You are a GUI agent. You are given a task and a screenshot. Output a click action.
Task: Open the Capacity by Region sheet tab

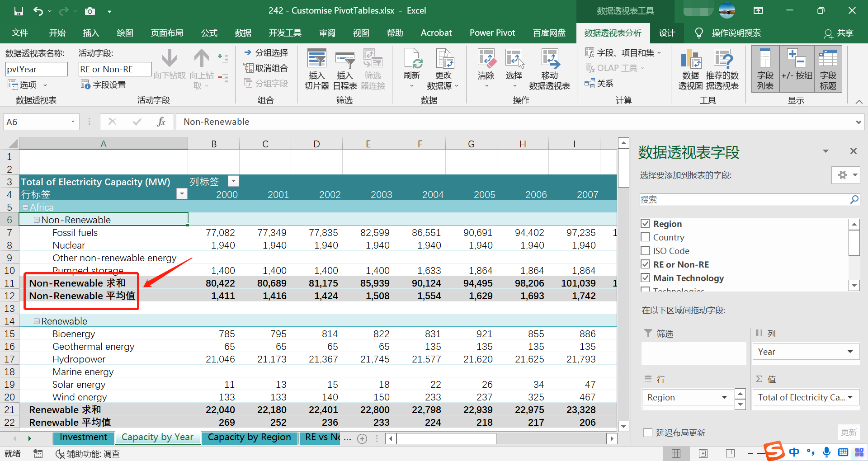click(x=249, y=437)
